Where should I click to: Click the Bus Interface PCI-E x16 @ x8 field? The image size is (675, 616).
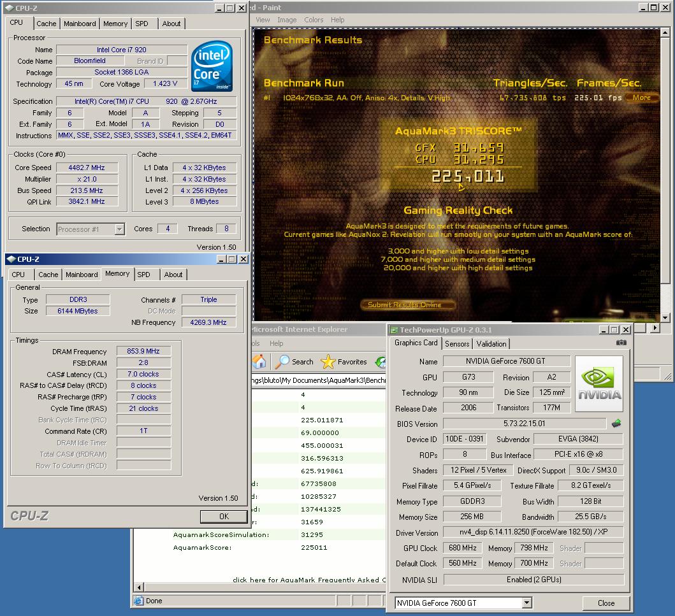point(578,454)
